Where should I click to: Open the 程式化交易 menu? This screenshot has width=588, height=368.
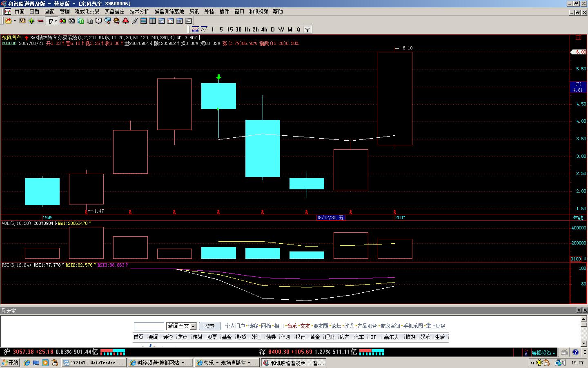87,11
